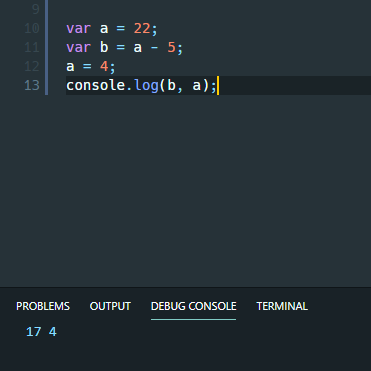Viewport: 371px width, 371px height.
Task: Place cursor in 'var a = 22;' line
Action: tap(112, 28)
